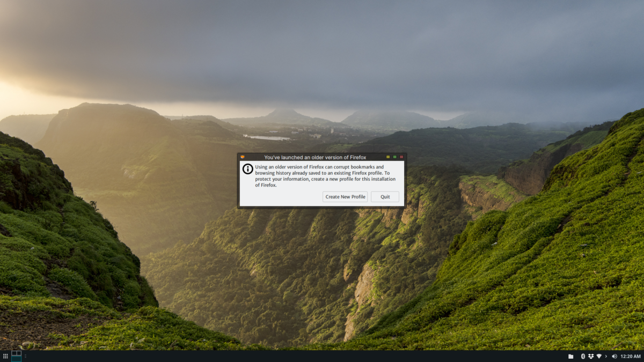Switch to the top-right workspace in the pager
Image resolution: width=644 pixels, height=362 pixels.
click(x=19, y=353)
